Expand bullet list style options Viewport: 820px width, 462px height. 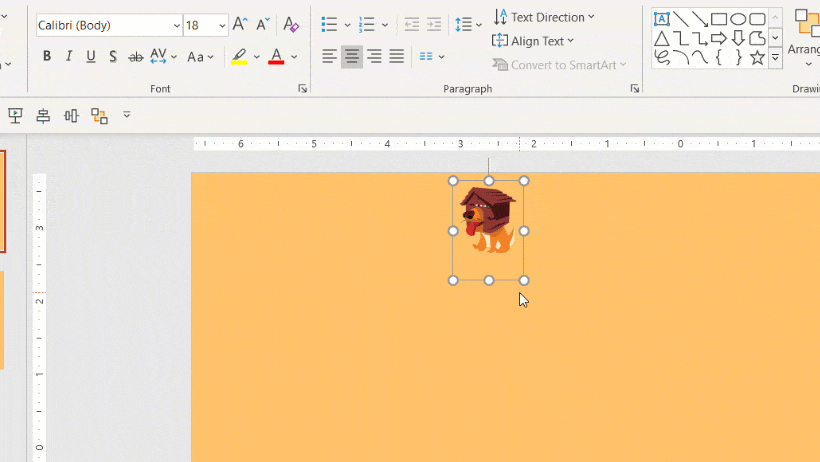coord(347,25)
